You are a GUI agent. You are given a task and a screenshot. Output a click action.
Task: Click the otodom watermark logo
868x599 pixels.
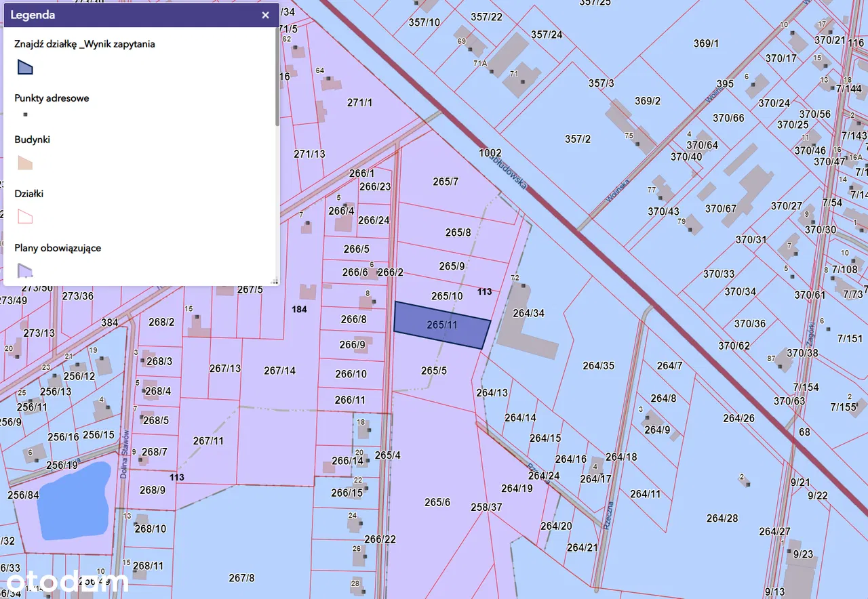[x=64, y=582]
